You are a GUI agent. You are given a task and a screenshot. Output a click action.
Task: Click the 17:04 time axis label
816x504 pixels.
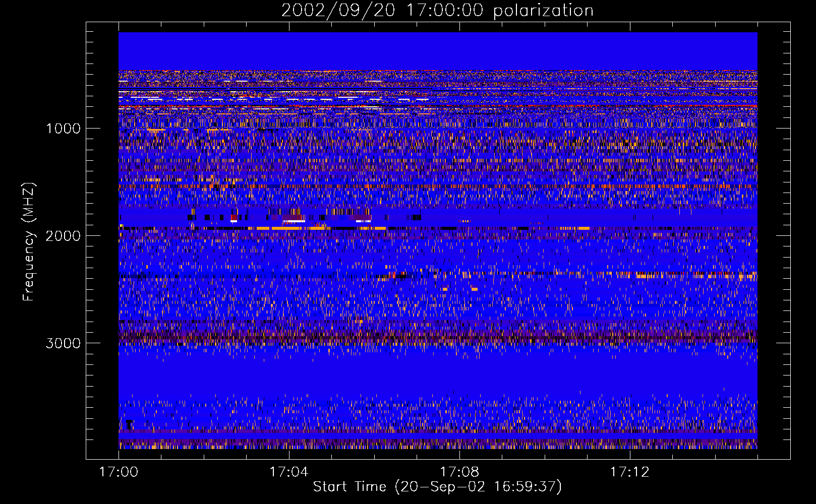coord(288,472)
